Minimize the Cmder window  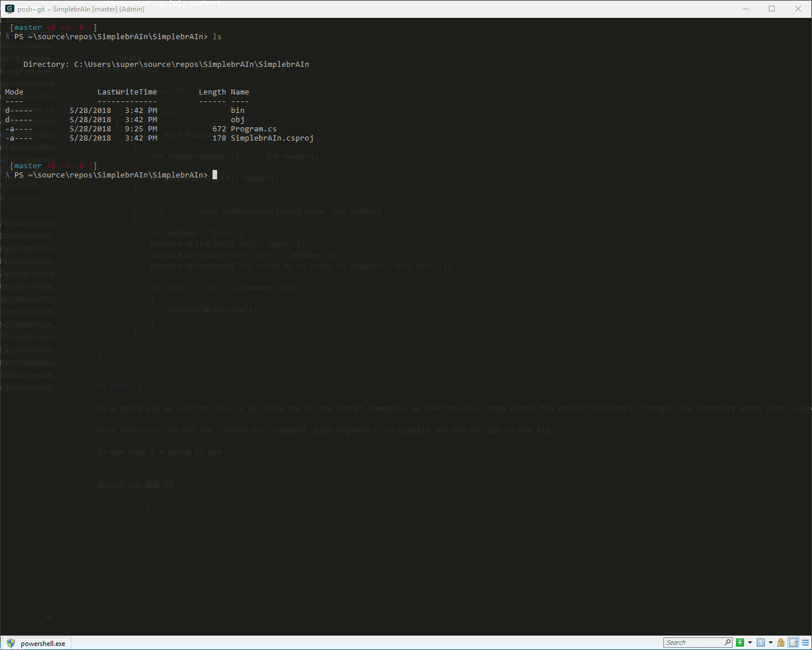[x=746, y=9]
